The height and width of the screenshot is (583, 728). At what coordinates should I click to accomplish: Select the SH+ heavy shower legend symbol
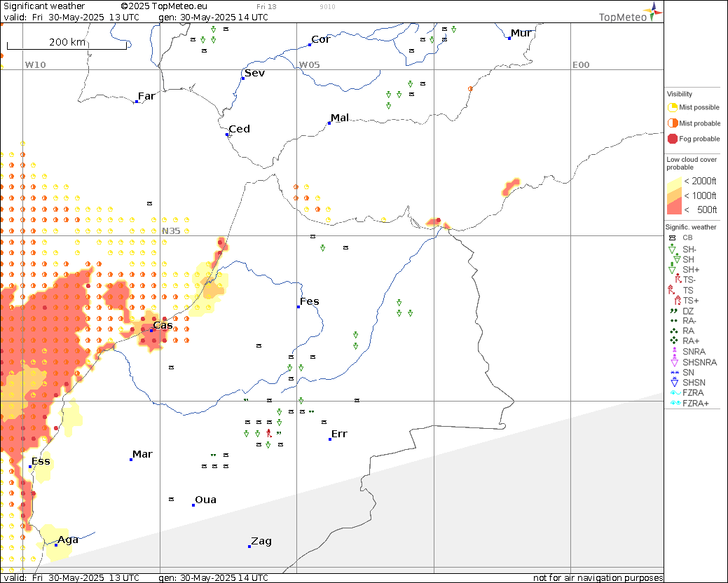[x=672, y=269]
